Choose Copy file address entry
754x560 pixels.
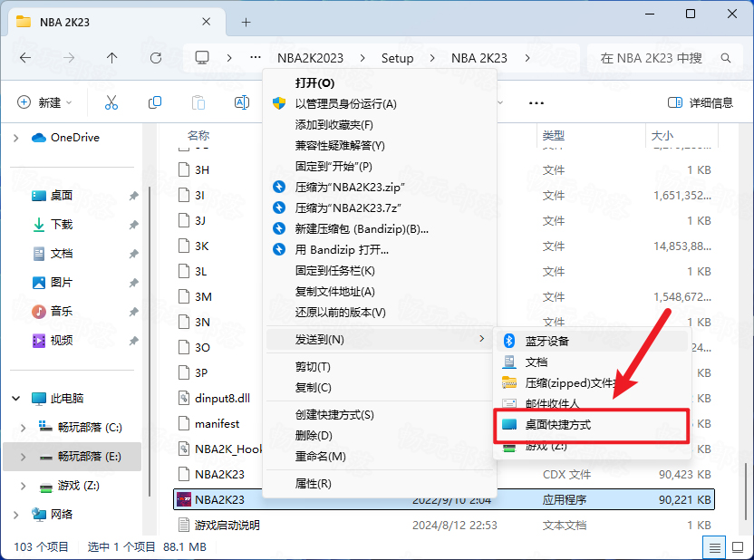click(x=380, y=291)
